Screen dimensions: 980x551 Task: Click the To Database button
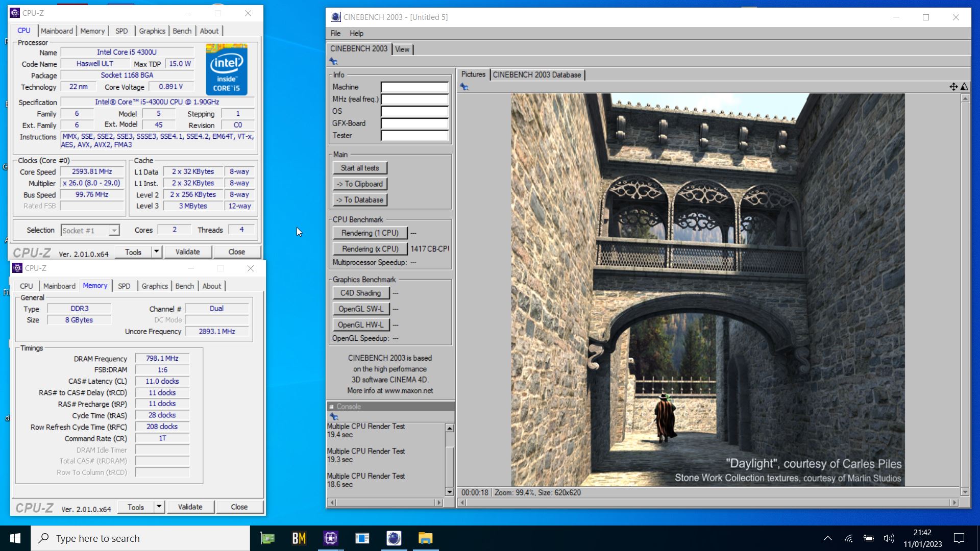[360, 199]
